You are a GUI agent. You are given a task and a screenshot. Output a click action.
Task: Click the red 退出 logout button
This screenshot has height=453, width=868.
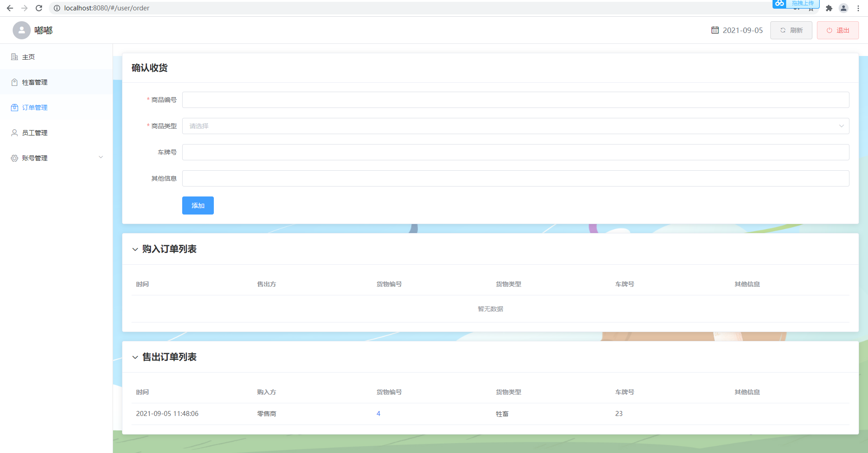838,30
